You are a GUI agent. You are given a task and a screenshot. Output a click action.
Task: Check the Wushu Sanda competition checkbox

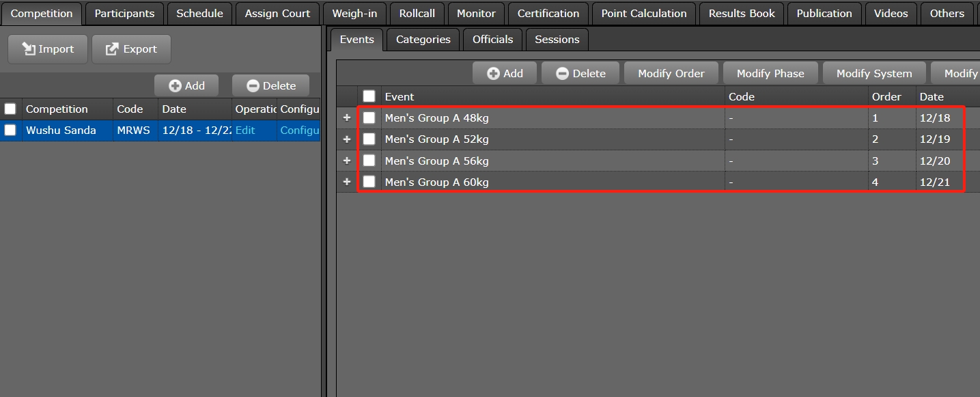10,130
